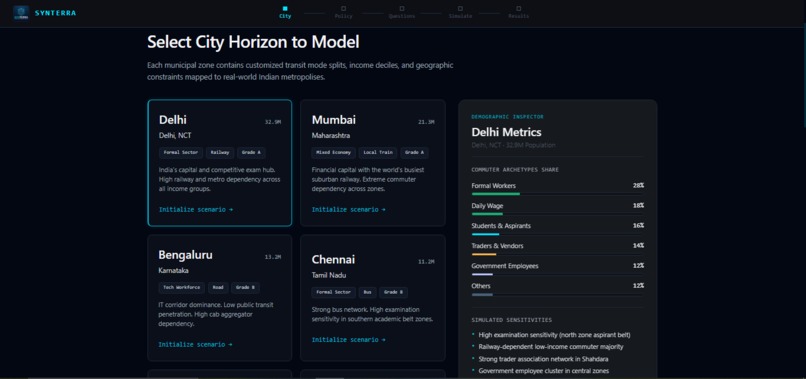Click the Maharashtra subtitle on Mumbai card
This screenshot has height=379, width=806.
point(331,135)
